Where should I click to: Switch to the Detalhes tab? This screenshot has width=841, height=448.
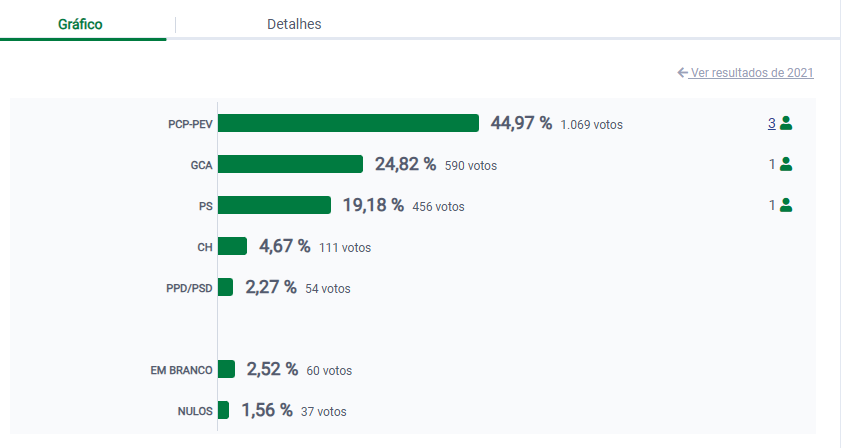294,24
